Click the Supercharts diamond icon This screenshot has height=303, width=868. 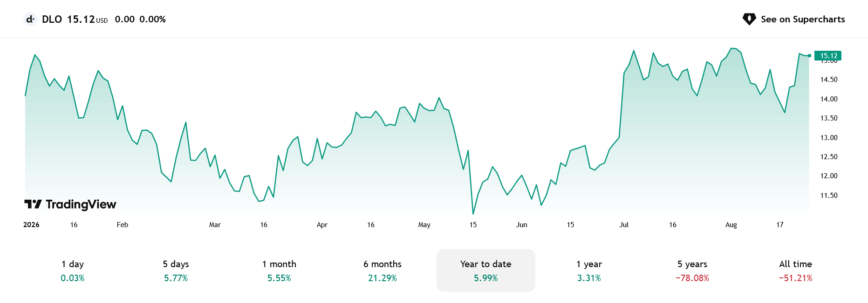click(749, 19)
